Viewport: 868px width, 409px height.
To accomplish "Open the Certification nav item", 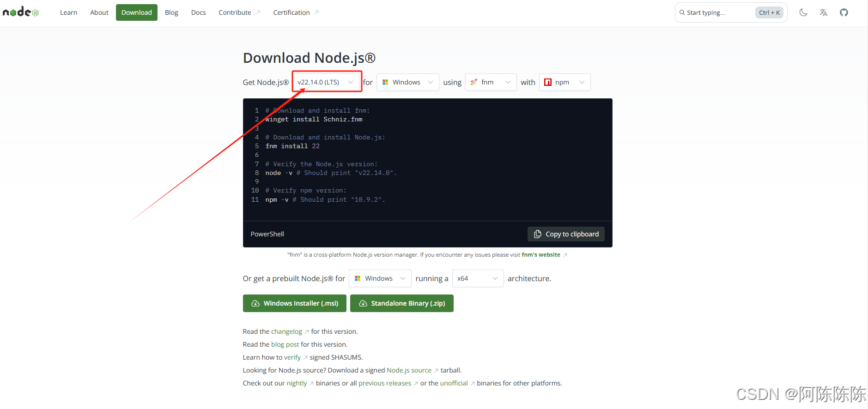I will (296, 12).
